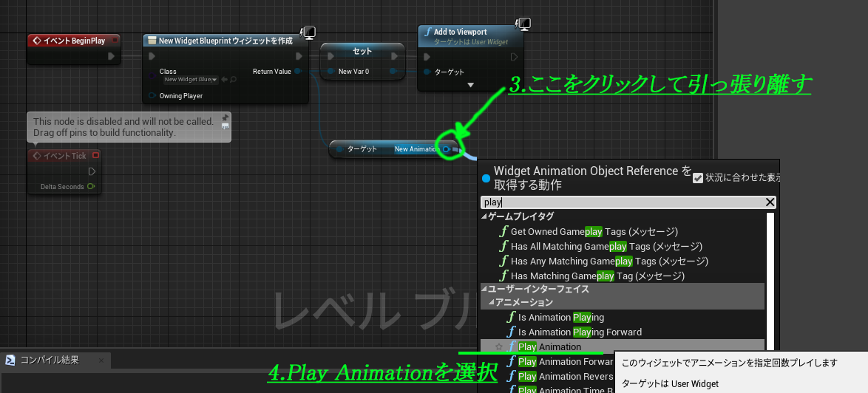868x393 pixels.
Task: Click the execution output pin of Create Widget node
Action: [x=299, y=56]
